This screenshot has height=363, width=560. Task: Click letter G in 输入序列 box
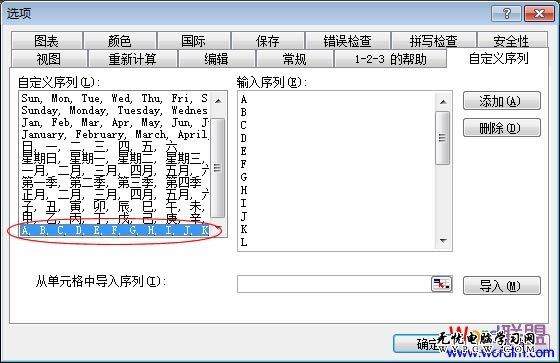tap(244, 177)
